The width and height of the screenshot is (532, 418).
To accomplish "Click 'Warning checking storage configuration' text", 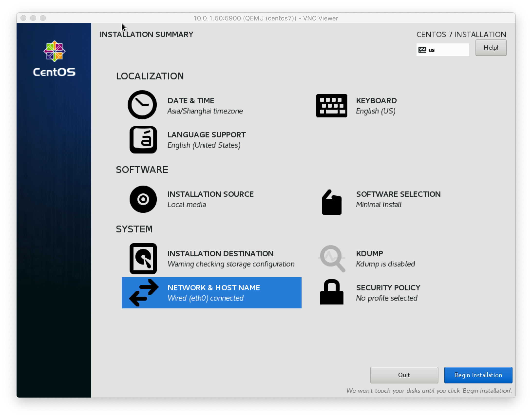I will (231, 264).
